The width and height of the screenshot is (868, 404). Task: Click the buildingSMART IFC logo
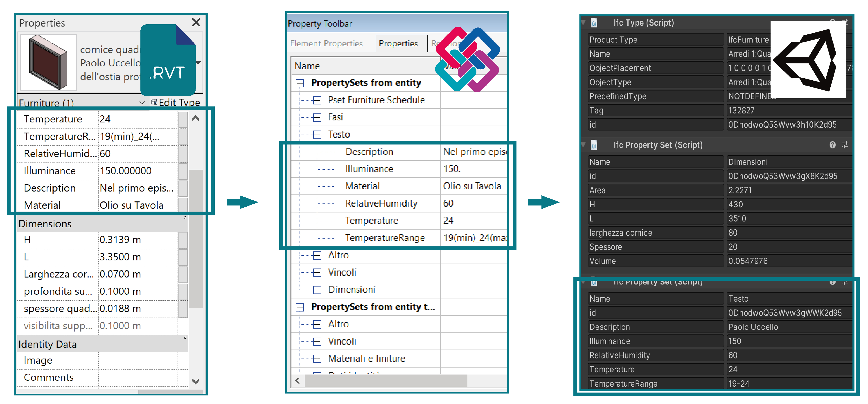[467, 59]
